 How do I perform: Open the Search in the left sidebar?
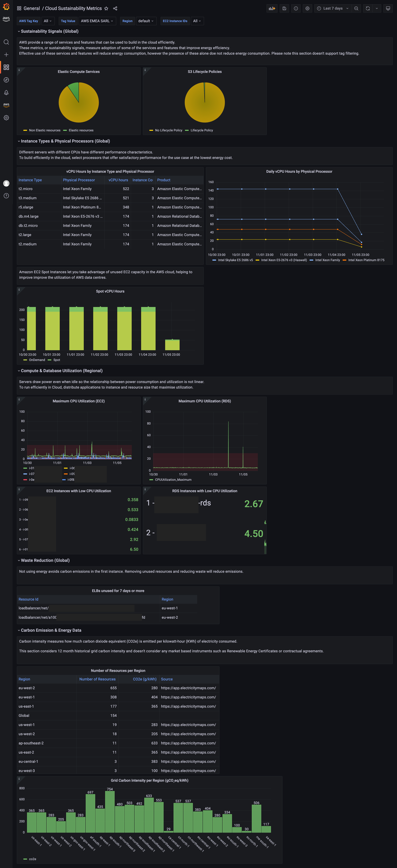6,42
